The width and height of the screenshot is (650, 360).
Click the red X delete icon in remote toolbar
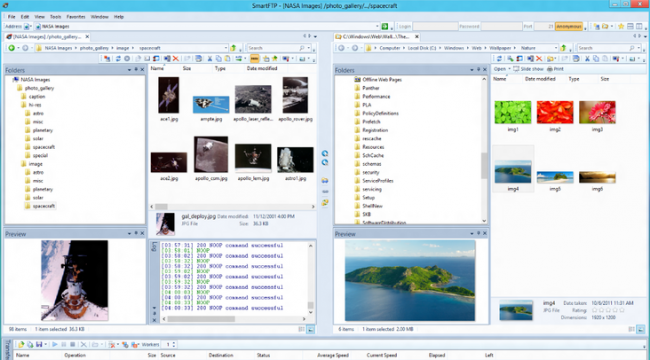tap(176, 59)
